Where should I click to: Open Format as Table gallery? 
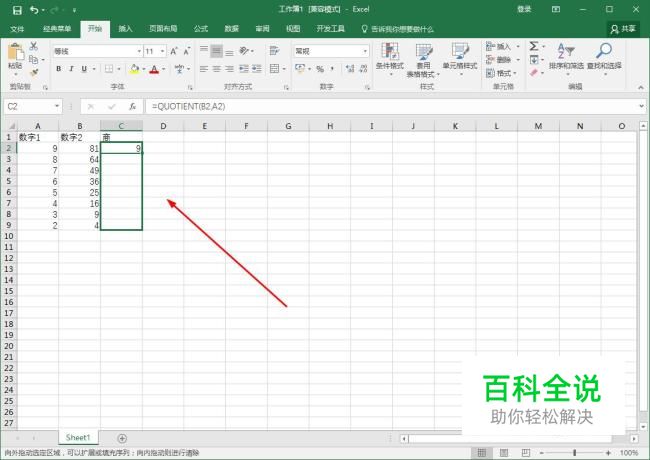coord(423,60)
